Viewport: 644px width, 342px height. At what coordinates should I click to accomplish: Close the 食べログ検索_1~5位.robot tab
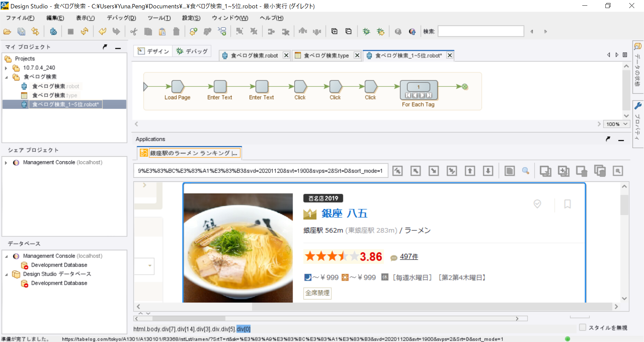450,55
